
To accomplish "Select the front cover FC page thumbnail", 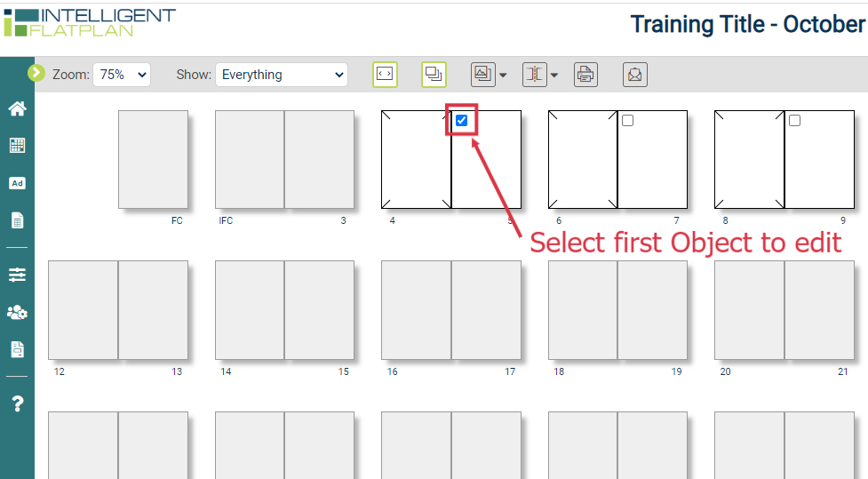I will pos(153,159).
